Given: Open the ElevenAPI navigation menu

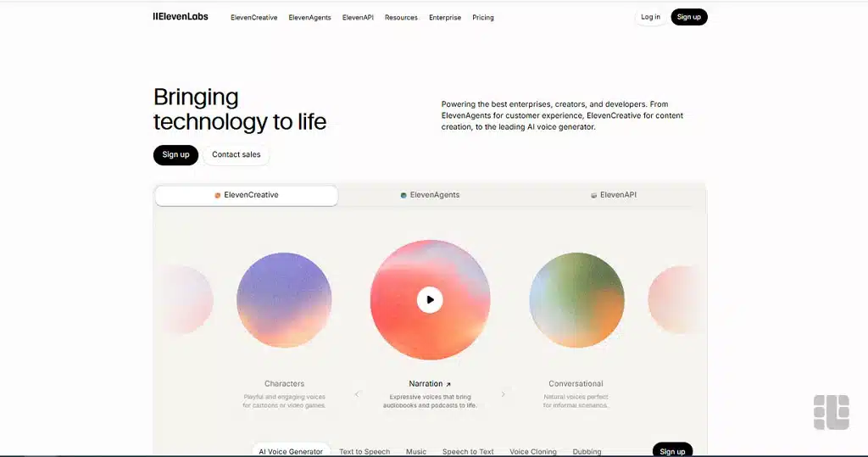Looking at the screenshot, I should [358, 18].
